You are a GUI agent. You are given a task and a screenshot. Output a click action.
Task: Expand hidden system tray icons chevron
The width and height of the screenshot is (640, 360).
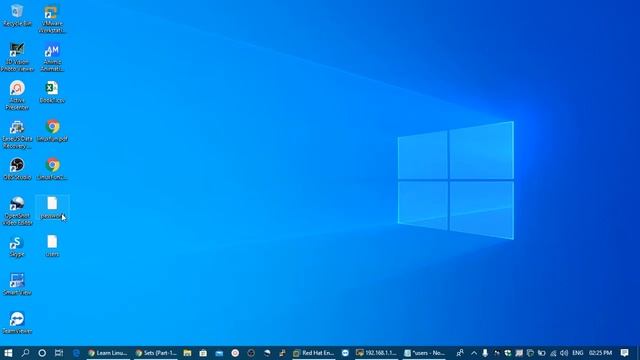click(x=474, y=353)
